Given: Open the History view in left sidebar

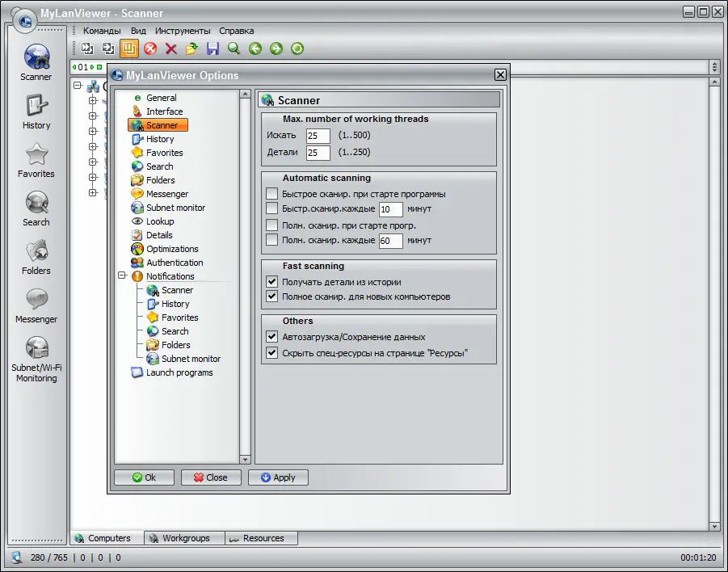Looking at the screenshot, I should click(x=36, y=111).
